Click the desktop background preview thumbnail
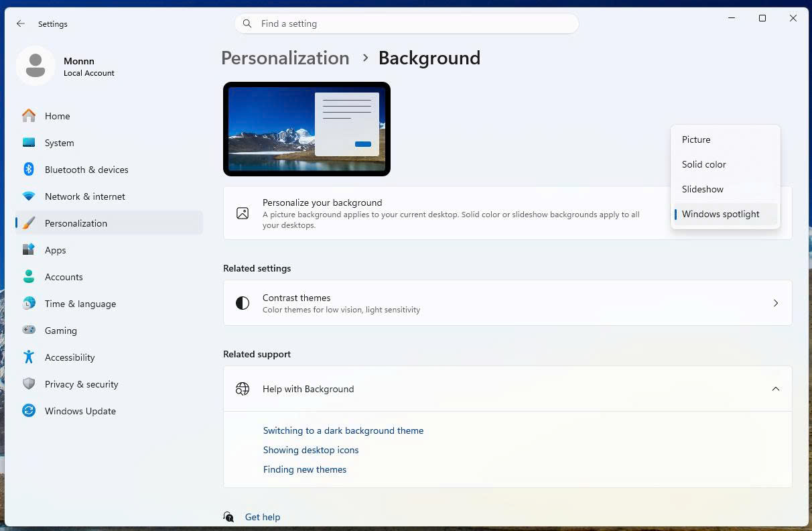This screenshot has width=812, height=531. coord(307,129)
